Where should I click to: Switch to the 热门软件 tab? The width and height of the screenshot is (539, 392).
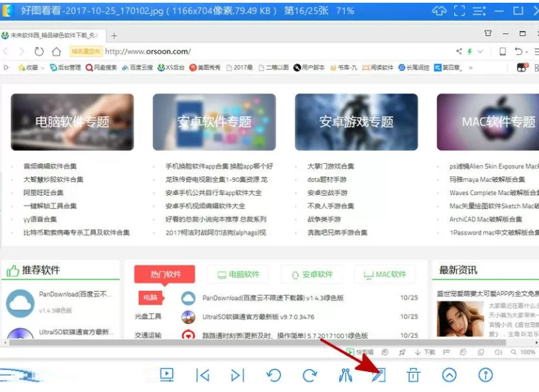pos(165,274)
